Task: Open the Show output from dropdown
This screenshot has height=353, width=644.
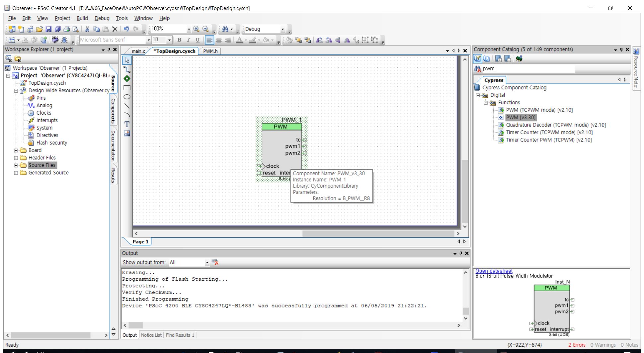Action: click(x=207, y=262)
